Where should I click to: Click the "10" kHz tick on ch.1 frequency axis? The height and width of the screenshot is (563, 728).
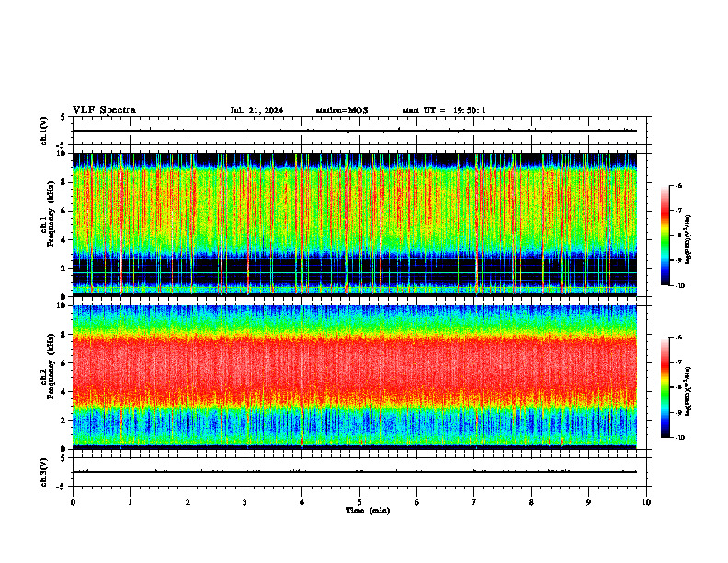pyautogui.click(x=61, y=154)
